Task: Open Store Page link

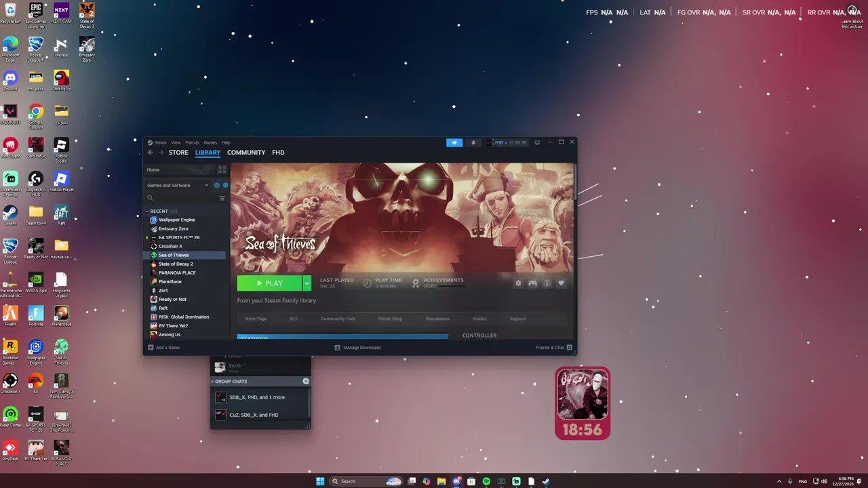Action: click(256, 319)
